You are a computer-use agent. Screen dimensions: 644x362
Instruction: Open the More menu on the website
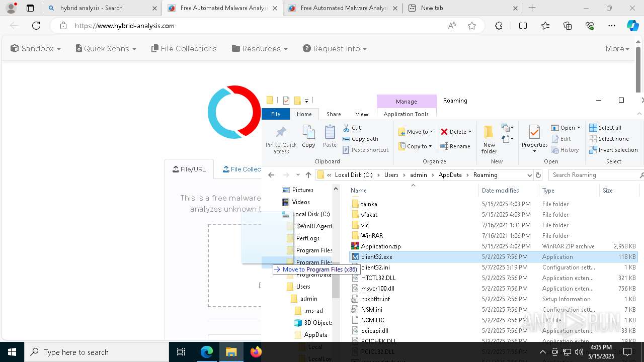click(617, 49)
